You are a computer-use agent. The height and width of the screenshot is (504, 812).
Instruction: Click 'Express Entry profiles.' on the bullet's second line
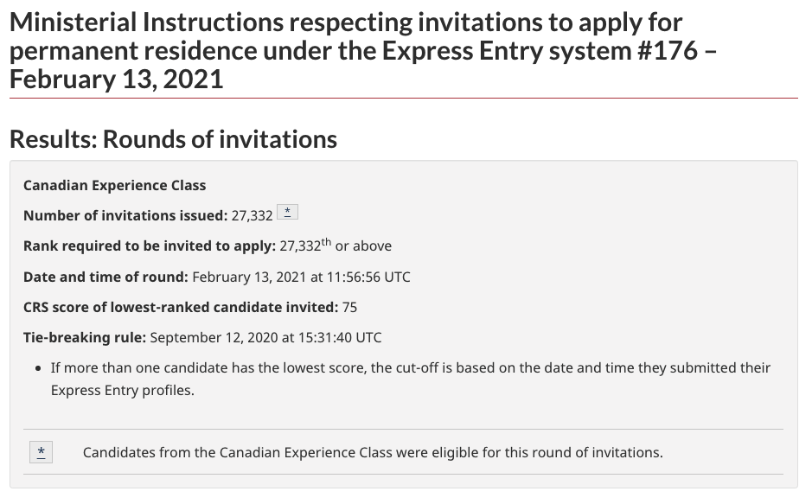[123, 390]
